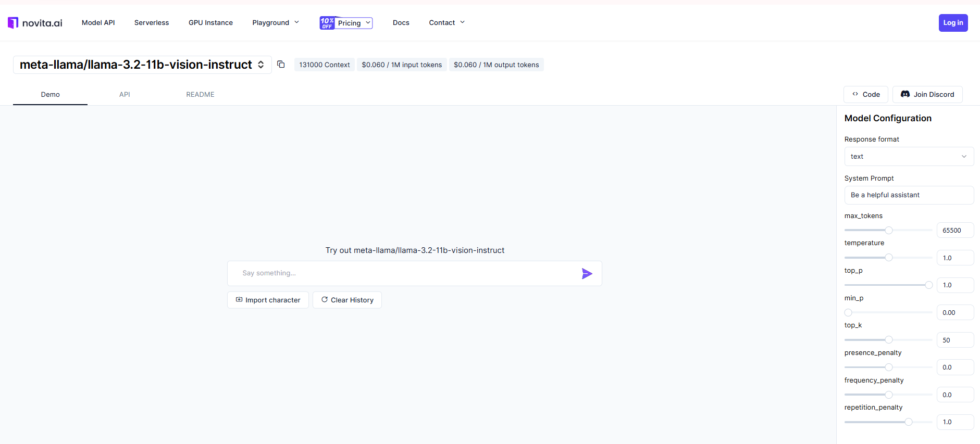980x444 pixels.
Task: Click the frequency_penalty value field
Action: pyautogui.click(x=955, y=395)
